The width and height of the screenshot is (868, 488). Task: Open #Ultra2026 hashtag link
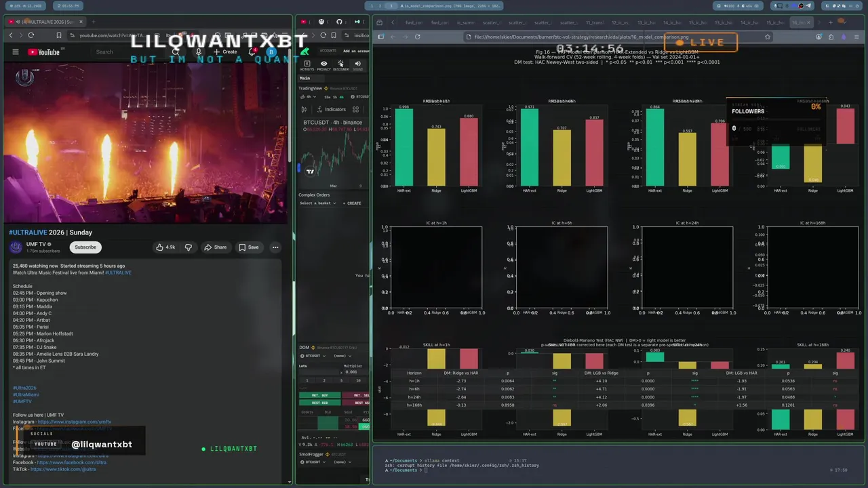click(24, 388)
